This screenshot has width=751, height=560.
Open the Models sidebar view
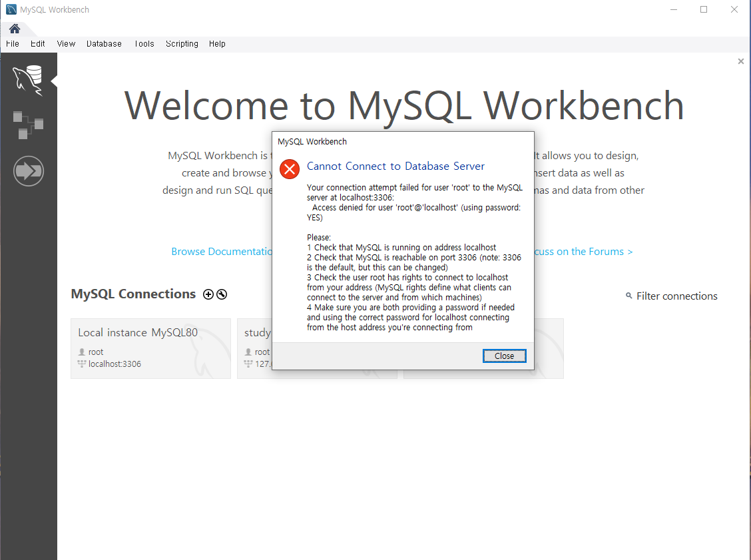coord(28,125)
